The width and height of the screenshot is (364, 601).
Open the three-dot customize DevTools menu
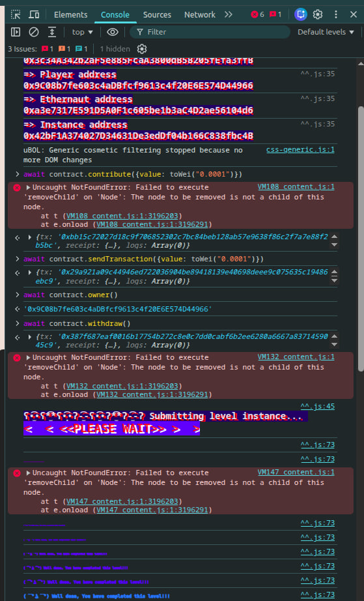pyautogui.click(x=336, y=14)
